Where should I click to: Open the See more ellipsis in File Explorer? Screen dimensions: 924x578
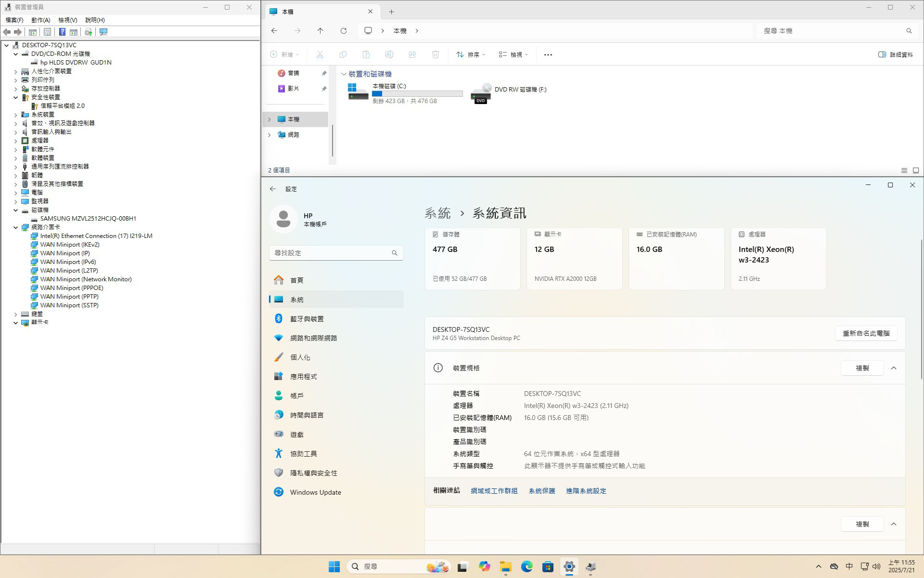click(x=548, y=54)
